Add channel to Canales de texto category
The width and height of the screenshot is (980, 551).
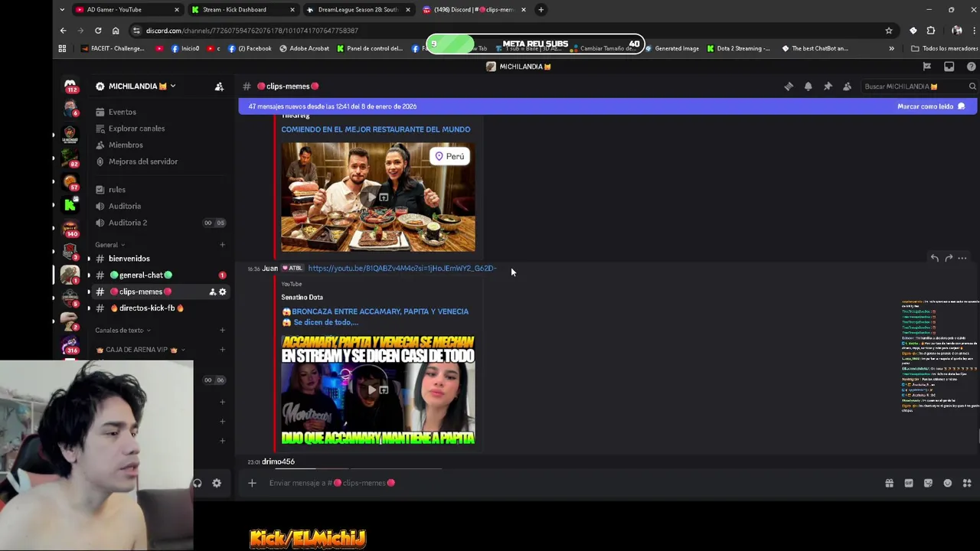[x=222, y=331]
